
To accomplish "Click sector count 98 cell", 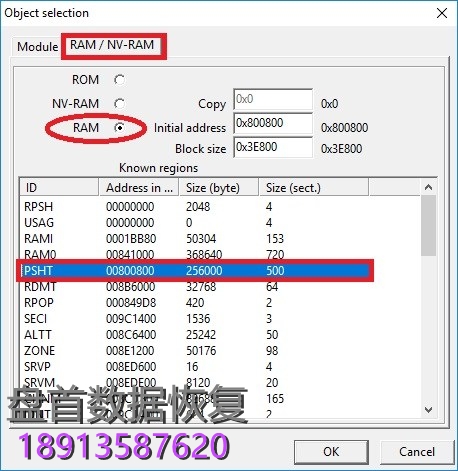I will pyautogui.click(x=272, y=351).
